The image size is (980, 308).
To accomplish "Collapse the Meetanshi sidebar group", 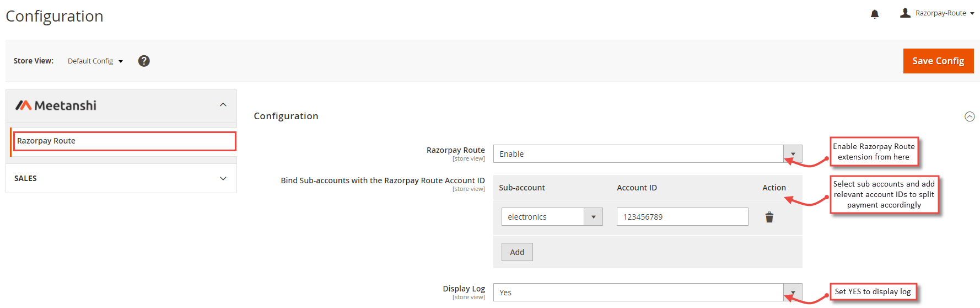I will click(x=223, y=105).
